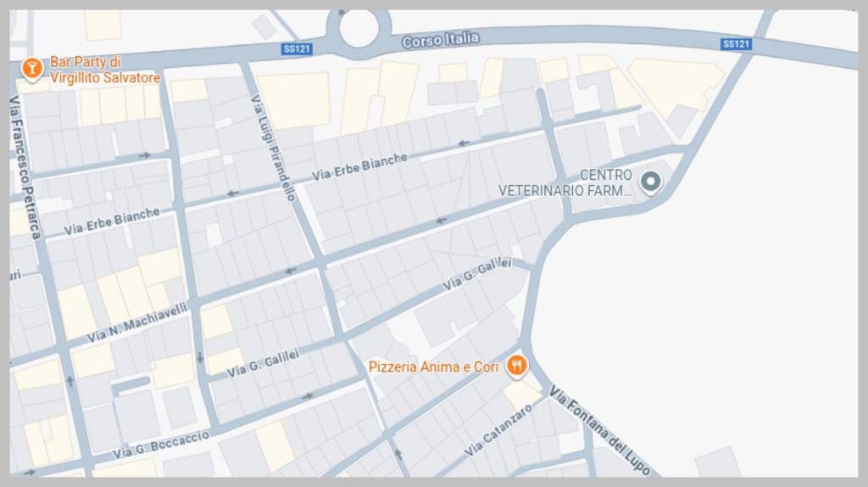868x487 pixels.
Task: Click the Via Francesco Petrarca street label
Action: coord(25,167)
